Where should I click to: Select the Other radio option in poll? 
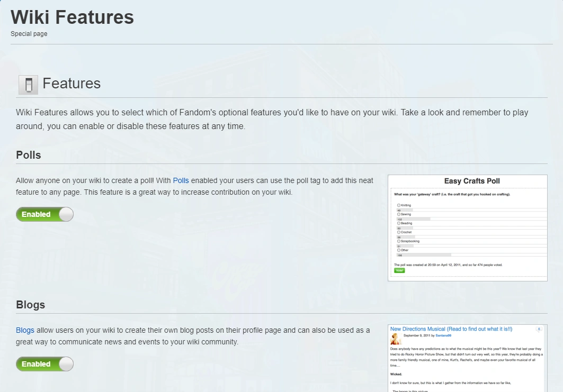coord(399,250)
